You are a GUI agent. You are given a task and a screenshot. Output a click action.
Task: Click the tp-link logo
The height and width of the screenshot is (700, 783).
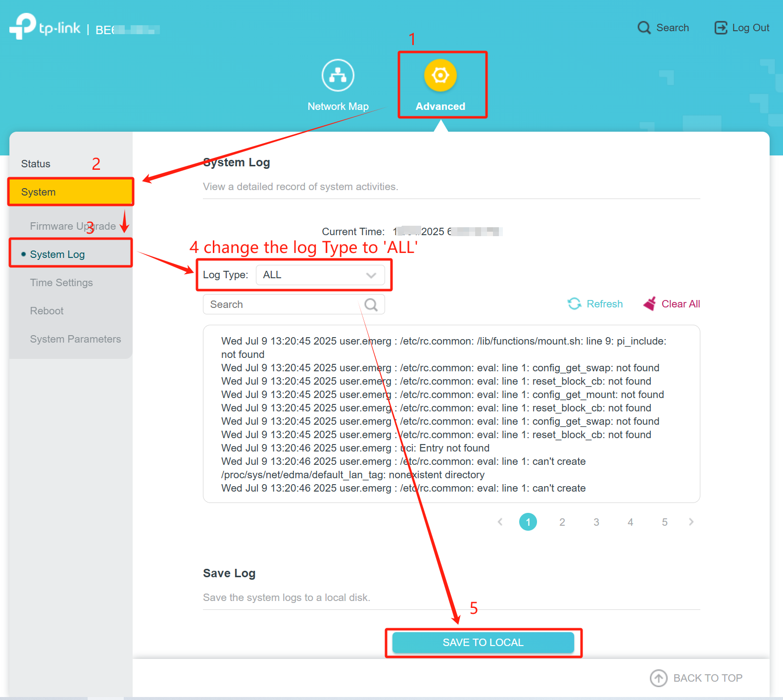tap(45, 26)
